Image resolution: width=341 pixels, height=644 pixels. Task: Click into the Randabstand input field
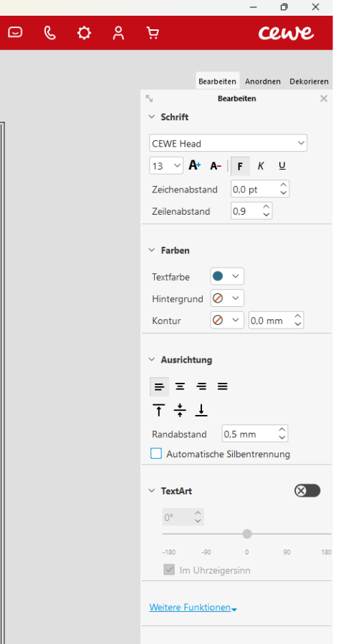(249, 434)
